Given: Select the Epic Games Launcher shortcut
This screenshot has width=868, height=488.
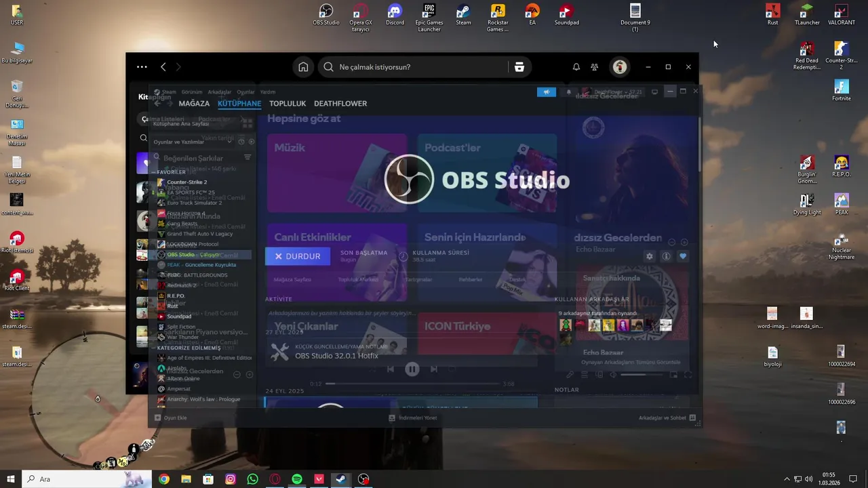Looking at the screenshot, I should pyautogui.click(x=429, y=18).
